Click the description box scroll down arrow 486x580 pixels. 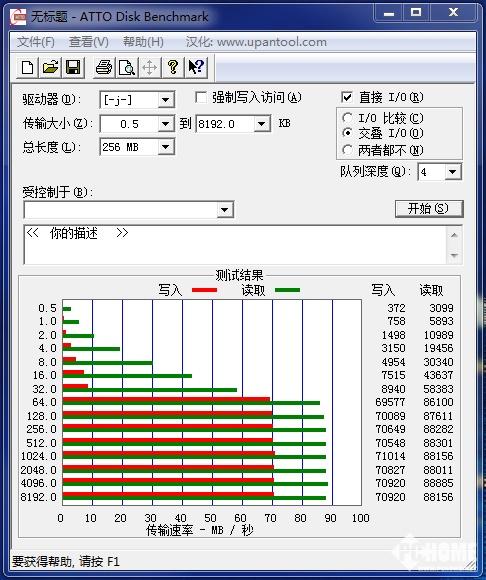pyautogui.click(x=455, y=255)
